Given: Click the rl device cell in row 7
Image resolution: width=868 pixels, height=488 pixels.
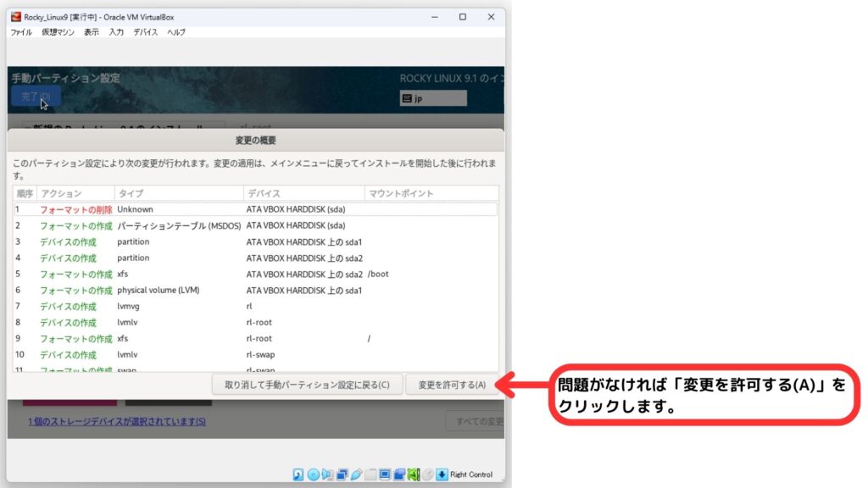Looking at the screenshot, I should pyautogui.click(x=249, y=306).
